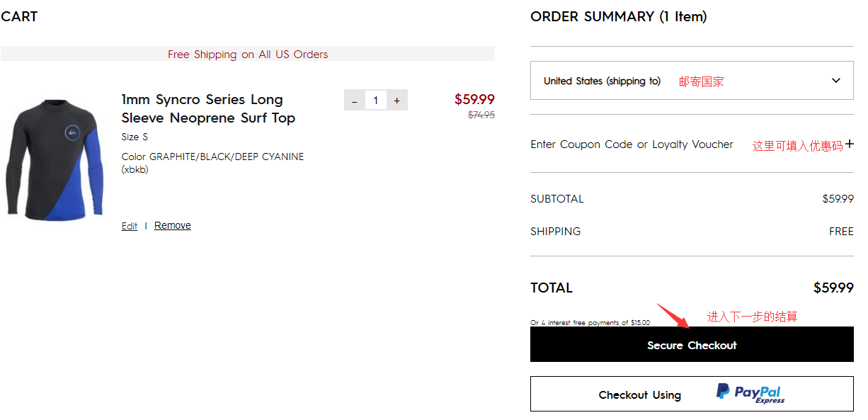Click the Edit link for the item
This screenshot has width=868, height=420.
pos(130,226)
